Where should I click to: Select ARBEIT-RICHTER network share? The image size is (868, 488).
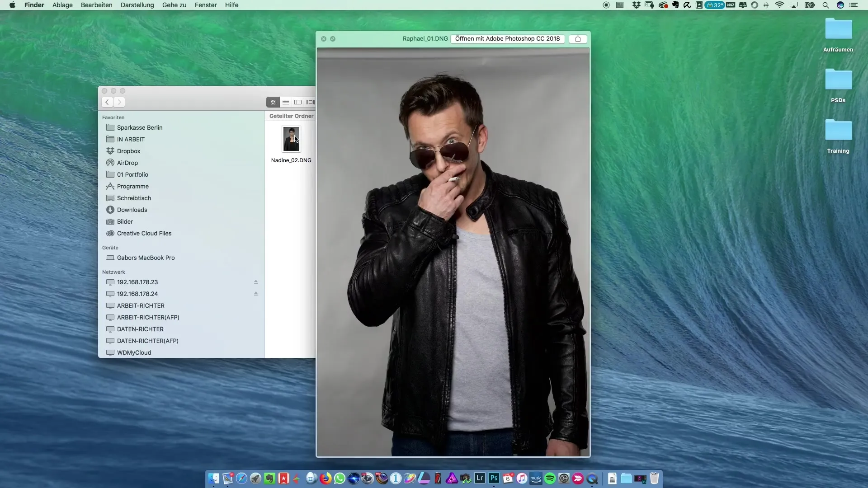pyautogui.click(x=141, y=305)
